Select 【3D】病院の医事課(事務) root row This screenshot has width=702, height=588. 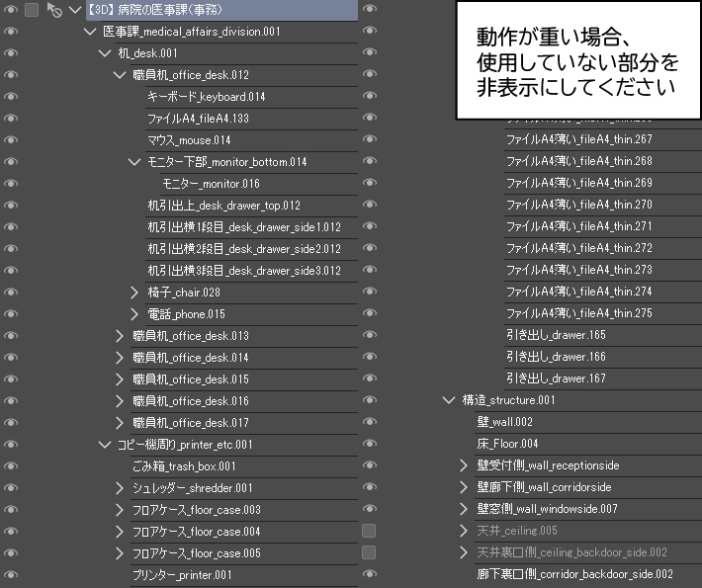pos(221,10)
